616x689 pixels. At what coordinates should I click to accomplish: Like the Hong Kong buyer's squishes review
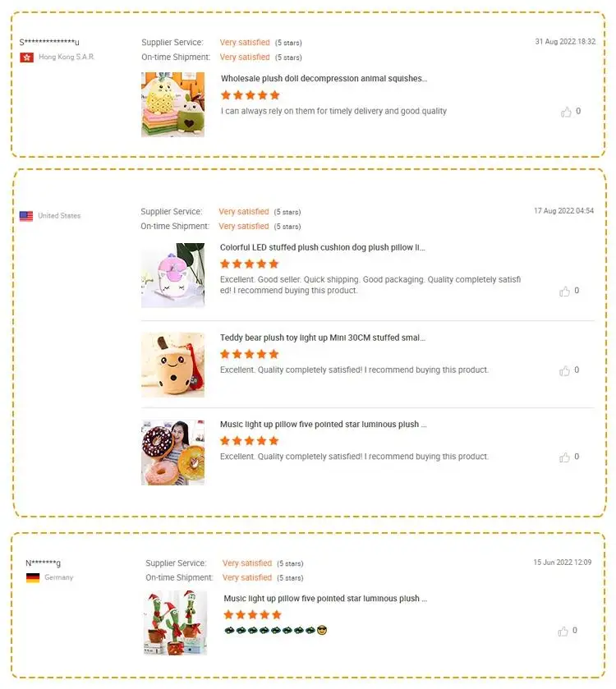[566, 112]
